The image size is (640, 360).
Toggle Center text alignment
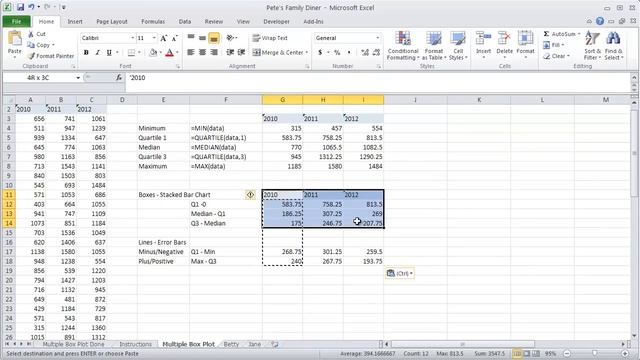202,52
